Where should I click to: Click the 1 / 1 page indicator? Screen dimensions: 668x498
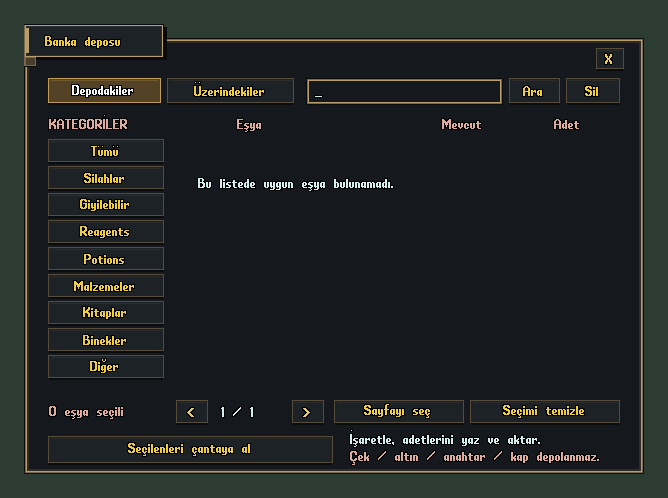click(x=237, y=412)
